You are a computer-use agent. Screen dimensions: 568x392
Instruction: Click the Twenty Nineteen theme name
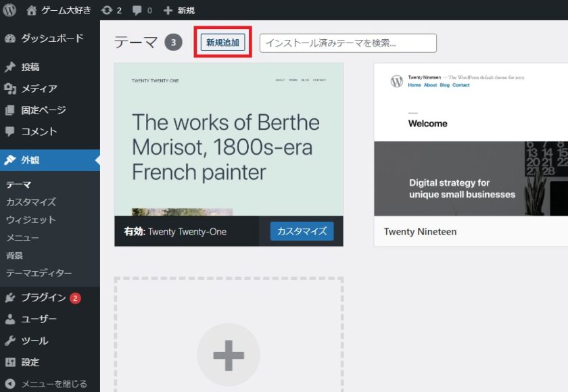click(420, 232)
